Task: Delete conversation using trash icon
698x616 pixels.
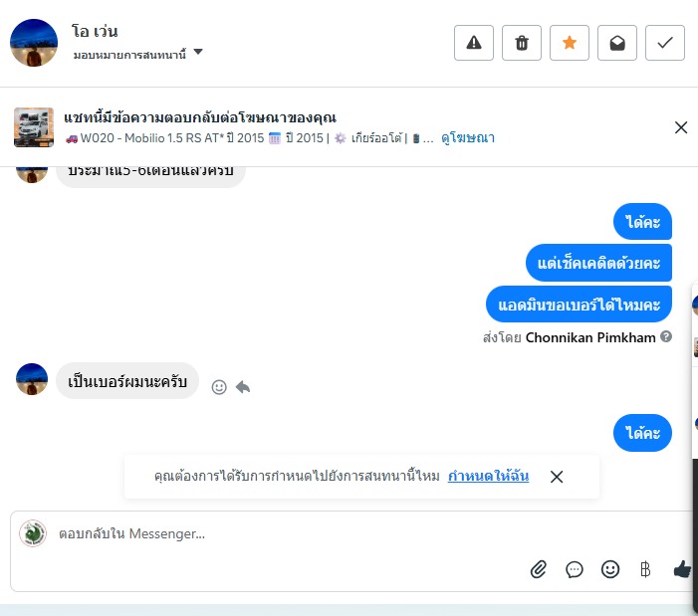Action: click(522, 43)
